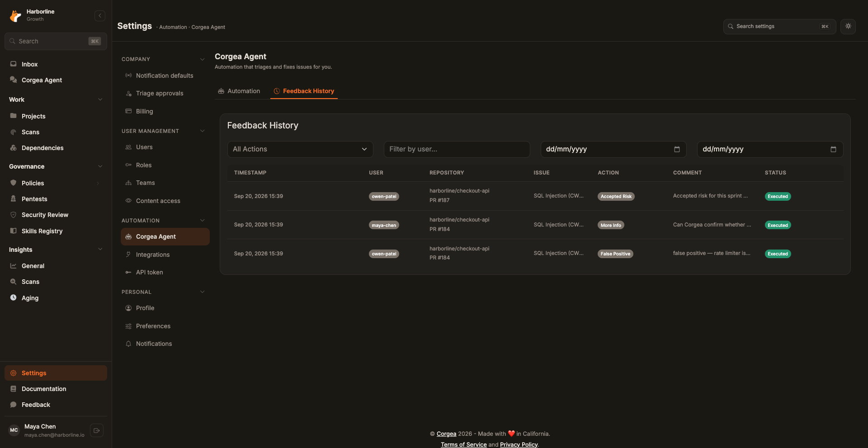Collapse the PERSONAL settings group
The height and width of the screenshot is (448, 868).
pyautogui.click(x=203, y=292)
